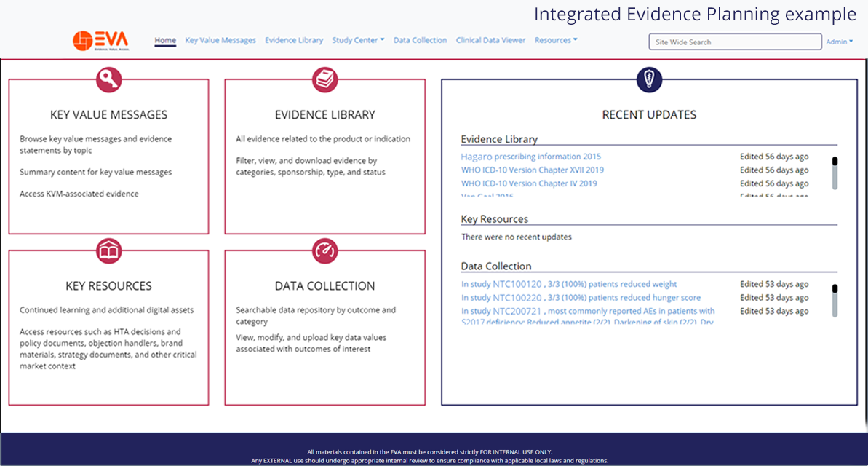Click the Data Collection heading in Recent Updates
The width and height of the screenshot is (868, 466).
496,266
